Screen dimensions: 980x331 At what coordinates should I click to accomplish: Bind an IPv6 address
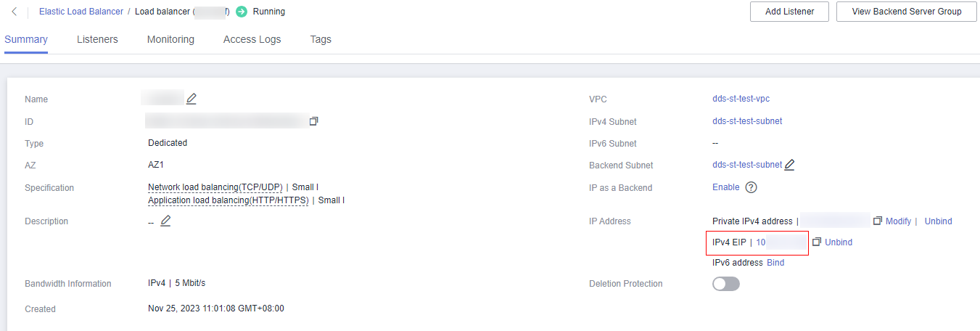(x=775, y=263)
